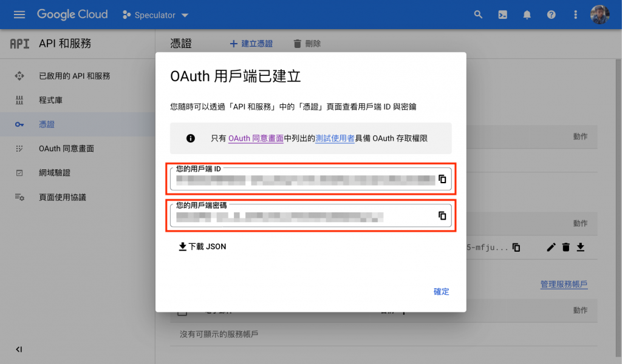Click 確定 to close the dialog

[441, 292]
